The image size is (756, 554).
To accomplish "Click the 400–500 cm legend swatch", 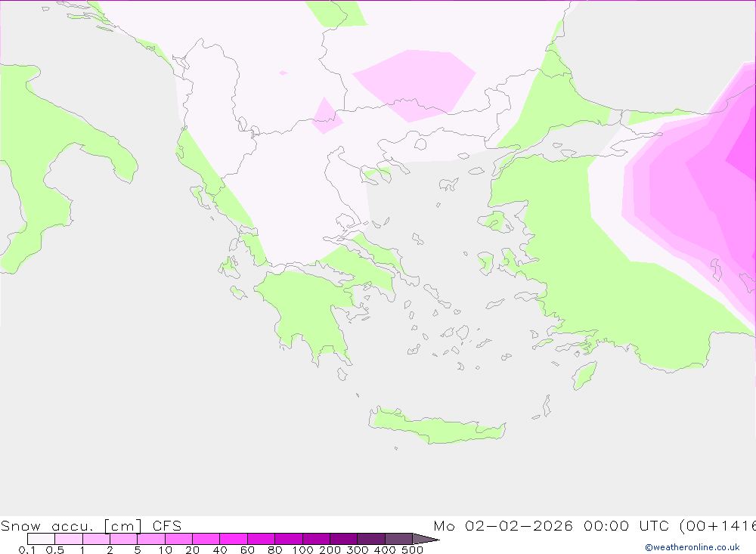I will tap(398, 539).
